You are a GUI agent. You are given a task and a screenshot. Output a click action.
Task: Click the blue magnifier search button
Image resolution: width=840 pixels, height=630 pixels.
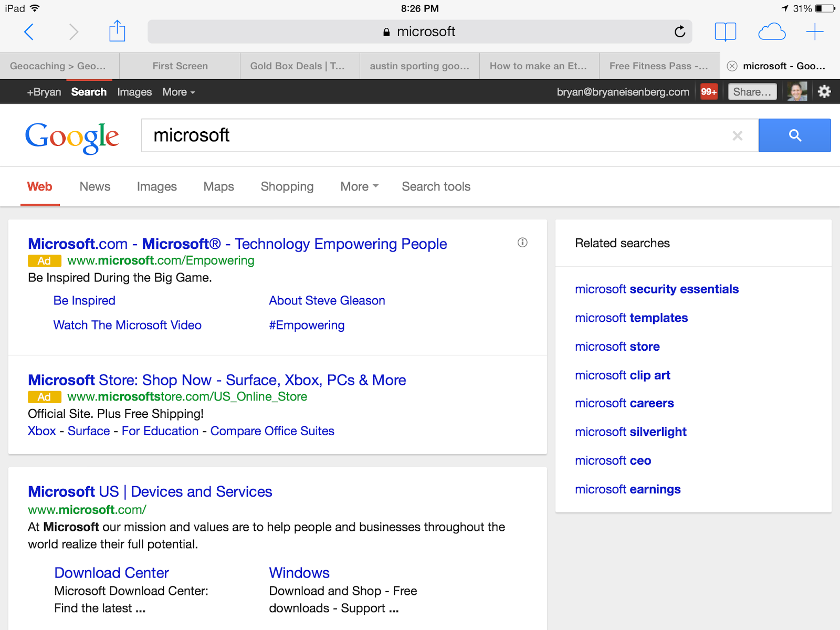pos(794,135)
